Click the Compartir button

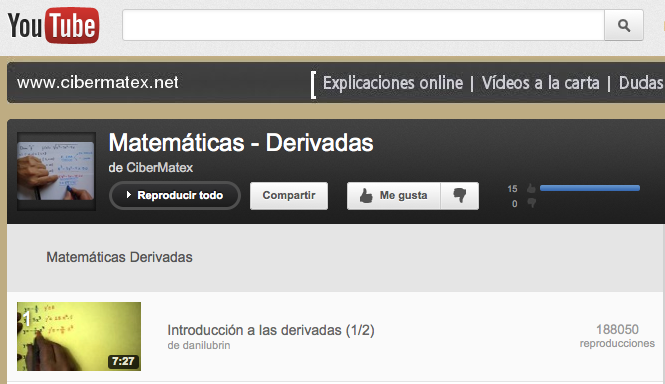point(289,196)
